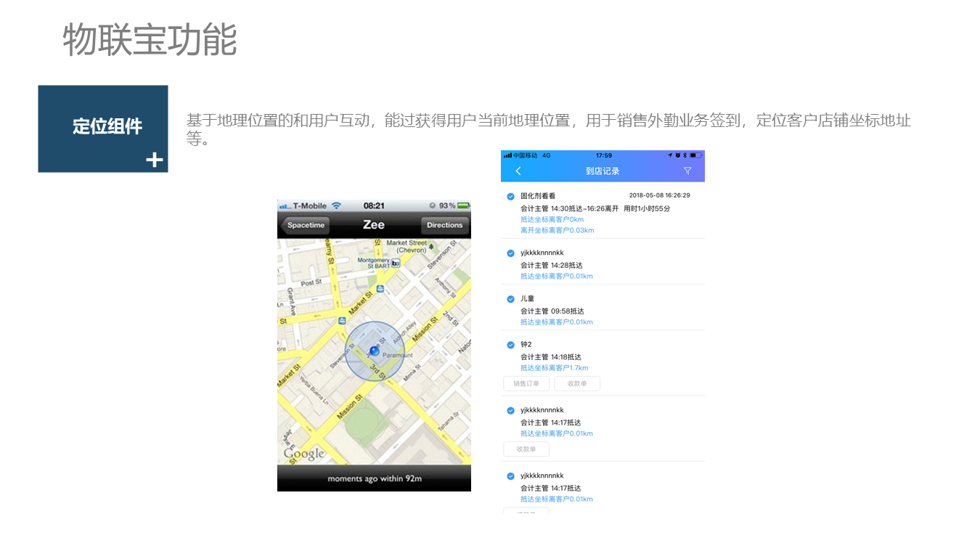Toggle the check mark beside 固化剂看看
The width and height of the screenshot is (980, 551).
pos(510,196)
